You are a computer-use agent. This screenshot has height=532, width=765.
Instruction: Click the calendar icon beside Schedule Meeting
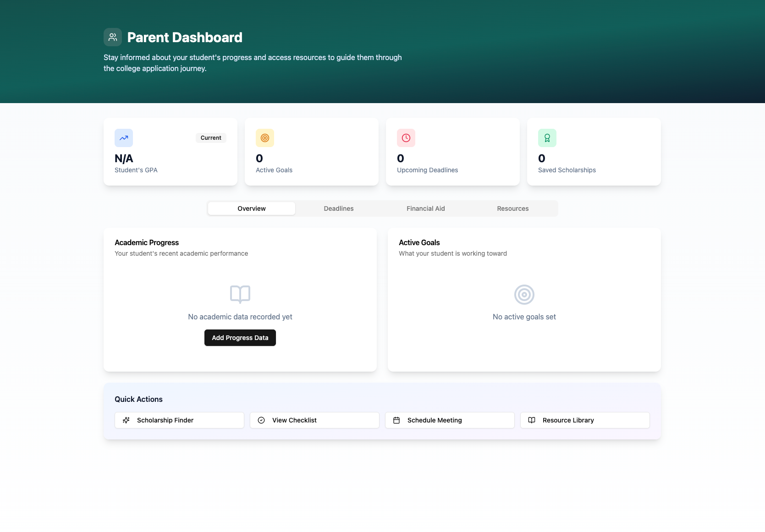[396, 420]
